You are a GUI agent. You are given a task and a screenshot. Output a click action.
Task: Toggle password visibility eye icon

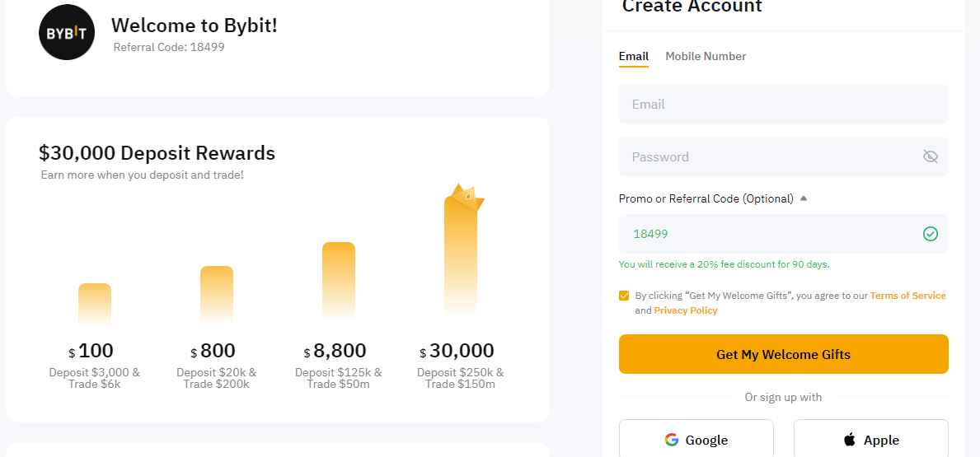pos(931,156)
